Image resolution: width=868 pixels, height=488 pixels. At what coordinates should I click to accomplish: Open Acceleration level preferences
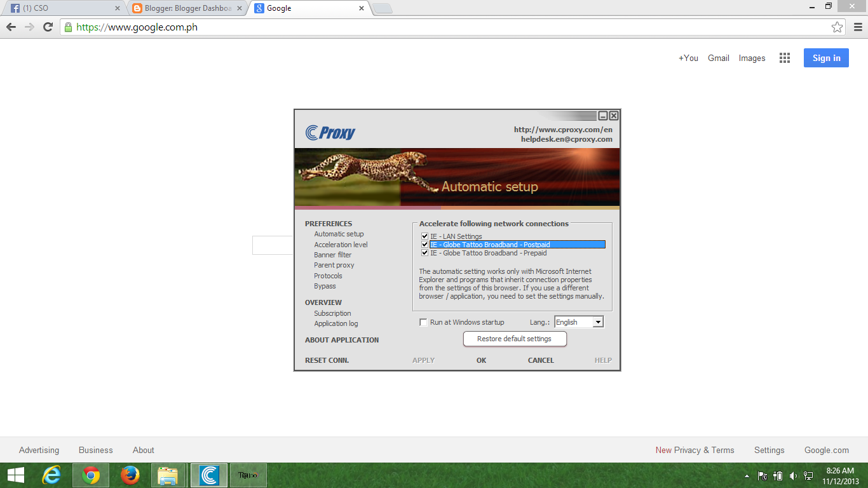point(341,245)
